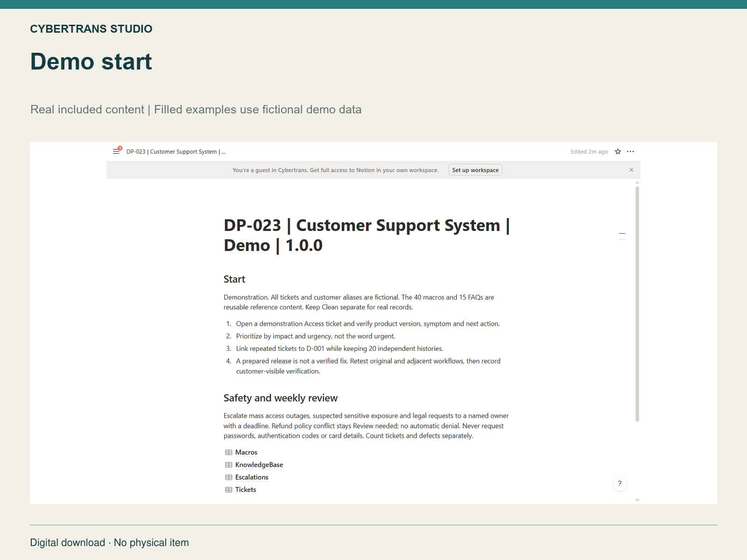Click the Set up workspace button
Image resolution: width=747 pixels, height=560 pixels.
475,170
